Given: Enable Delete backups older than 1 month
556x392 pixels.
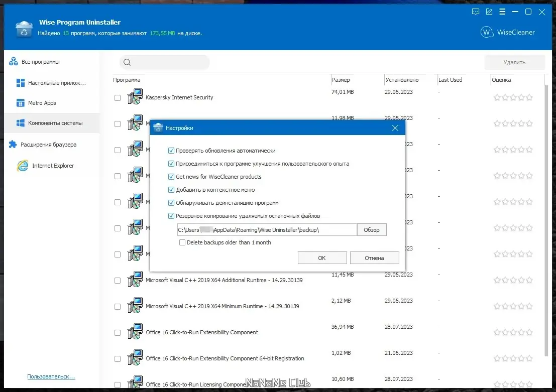Looking at the screenshot, I should point(182,242).
